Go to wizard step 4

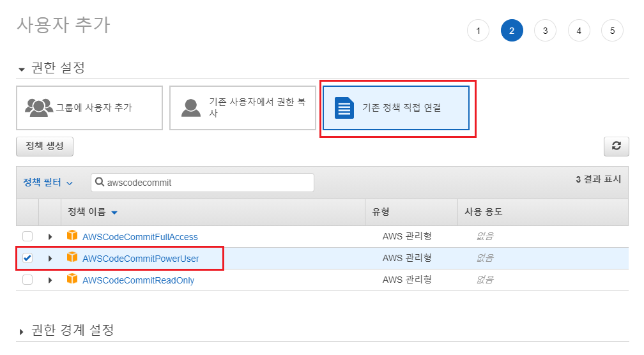click(579, 31)
